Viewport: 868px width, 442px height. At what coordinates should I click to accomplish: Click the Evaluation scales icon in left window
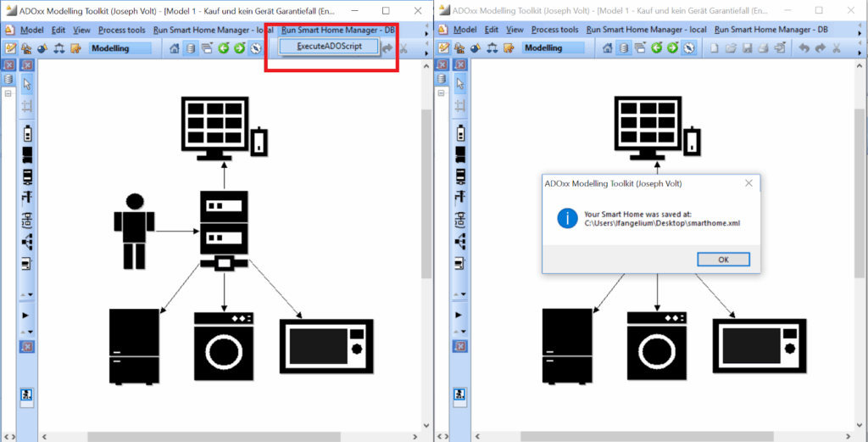coord(58,48)
